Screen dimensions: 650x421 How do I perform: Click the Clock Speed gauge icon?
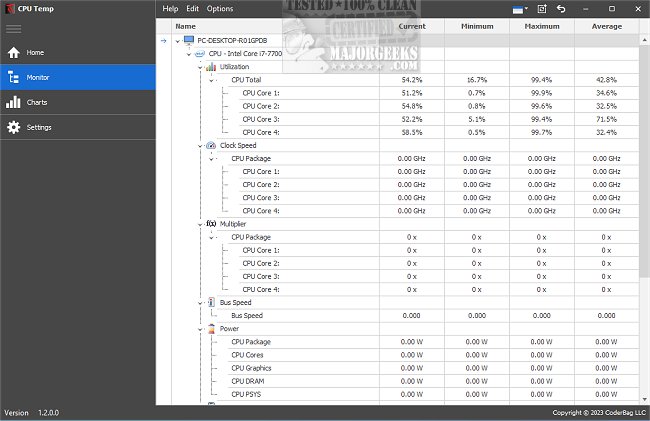click(x=211, y=145)
